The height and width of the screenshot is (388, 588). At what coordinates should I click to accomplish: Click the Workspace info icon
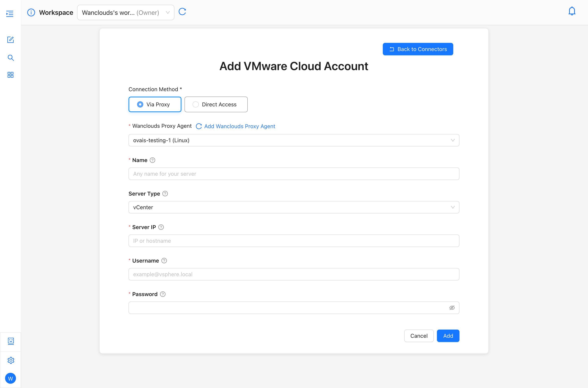point(31,12)
